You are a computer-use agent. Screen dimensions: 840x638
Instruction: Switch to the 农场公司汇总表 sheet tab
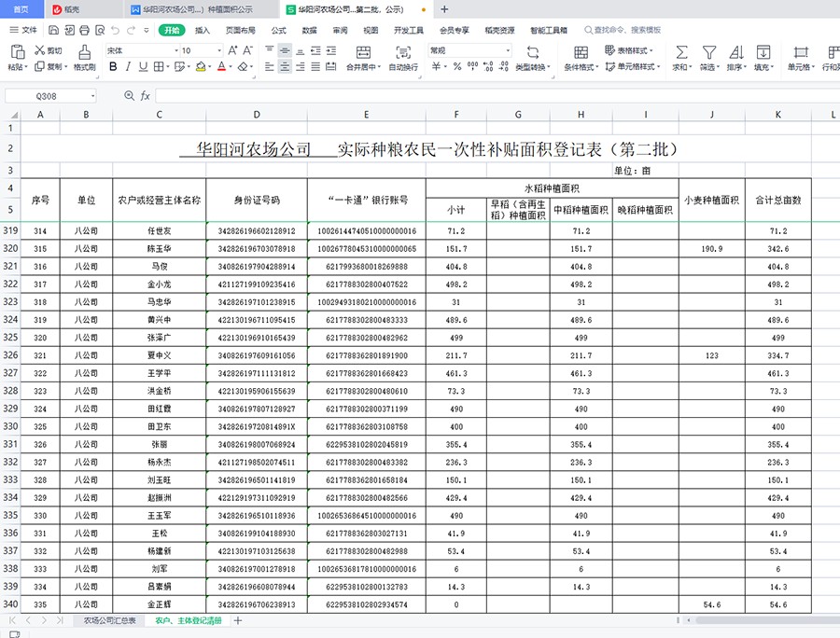[109, 620]
